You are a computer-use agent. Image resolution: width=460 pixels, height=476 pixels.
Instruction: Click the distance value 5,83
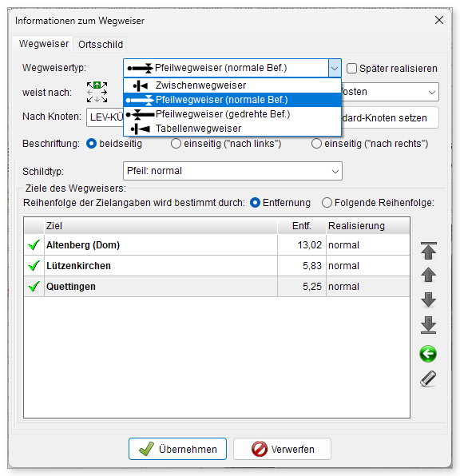point(311,266)
